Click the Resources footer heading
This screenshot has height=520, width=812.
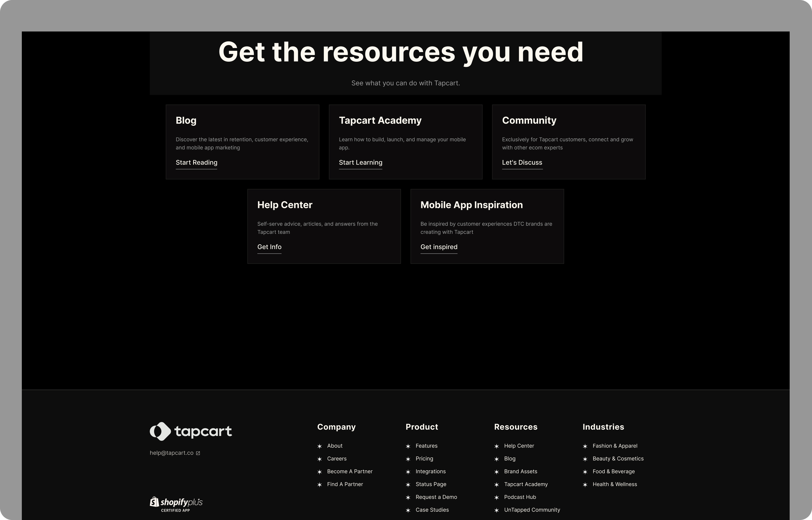(515, 427)
